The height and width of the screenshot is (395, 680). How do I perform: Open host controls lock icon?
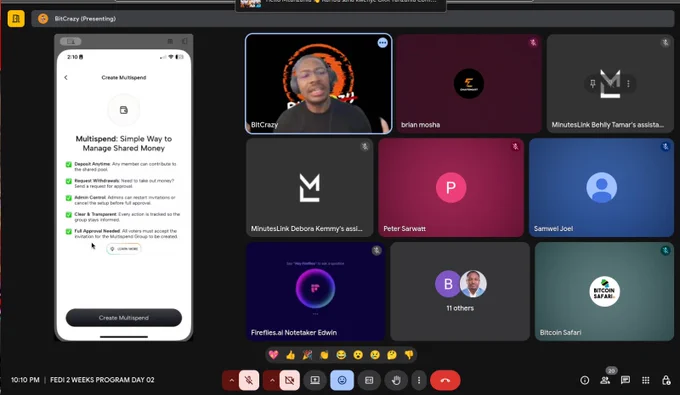[x=666, y=380]
